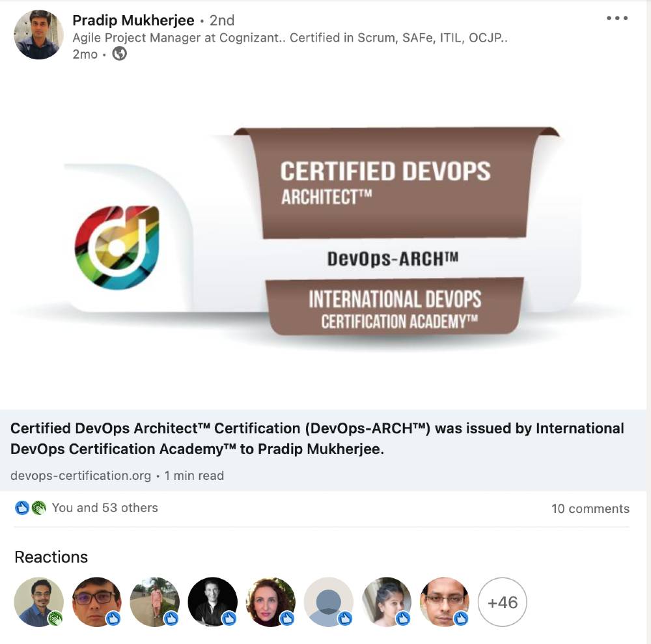Open 'You and 53 others' reactions list

point(105,508)
